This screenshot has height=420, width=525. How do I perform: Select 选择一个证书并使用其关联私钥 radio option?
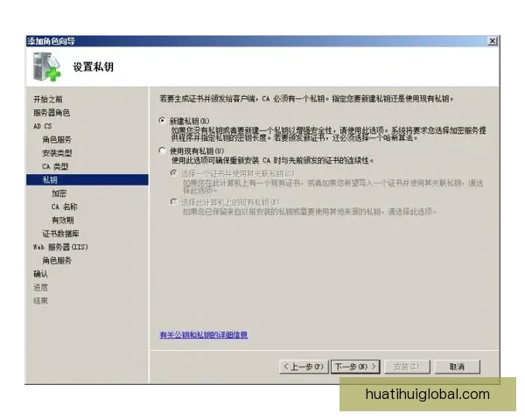[173, 173]
